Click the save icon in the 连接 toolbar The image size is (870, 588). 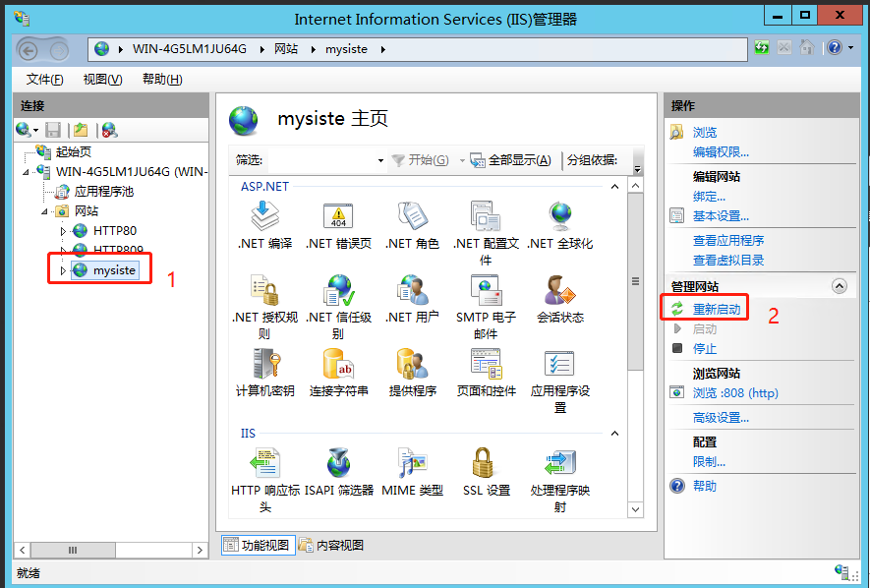pyautogui.click(x=53, y=131)
